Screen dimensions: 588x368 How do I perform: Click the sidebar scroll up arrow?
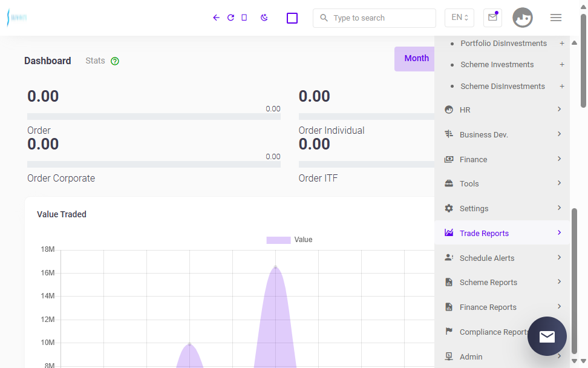point(574,43)
